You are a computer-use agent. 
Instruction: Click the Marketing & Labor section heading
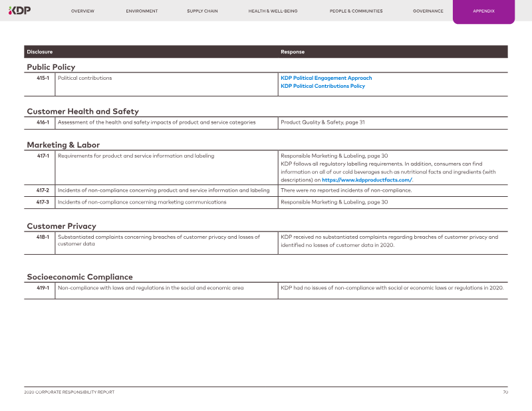tap(63, 144)
